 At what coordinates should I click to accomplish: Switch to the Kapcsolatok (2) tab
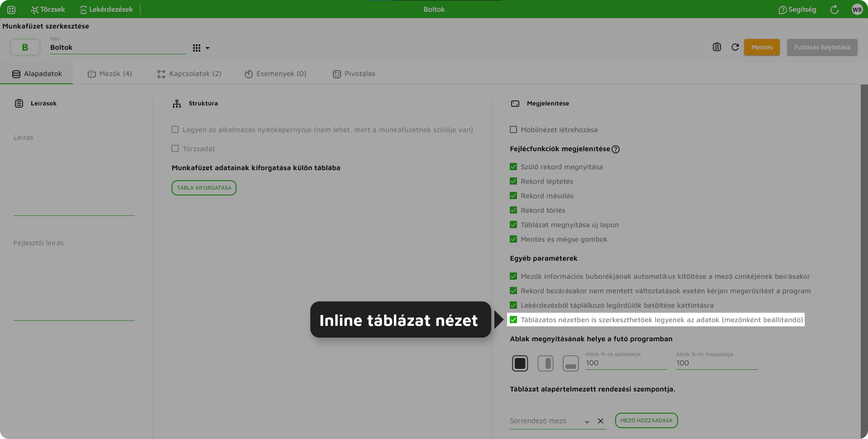(189, 74)
